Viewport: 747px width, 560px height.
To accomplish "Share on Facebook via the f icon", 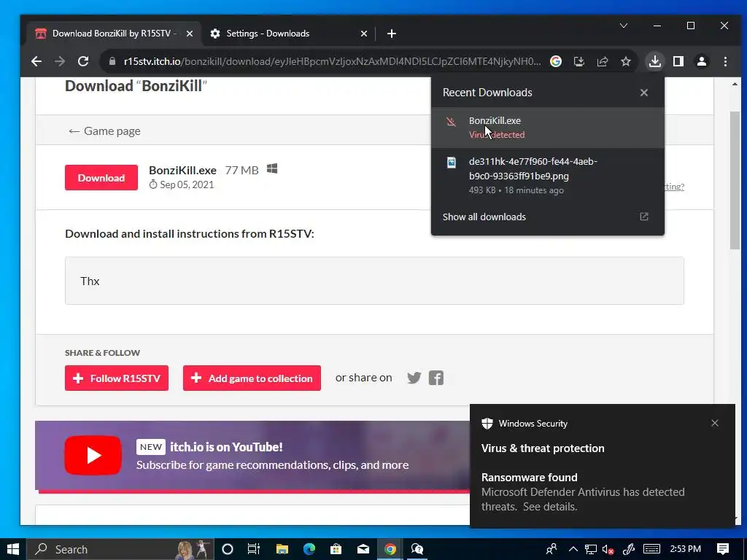I will coord(436,378).
